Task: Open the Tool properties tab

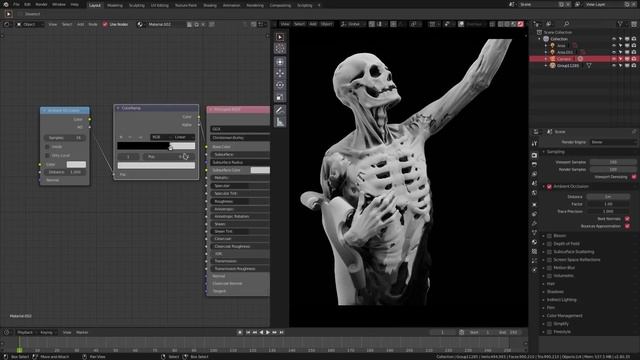Action: click(534, 143)
